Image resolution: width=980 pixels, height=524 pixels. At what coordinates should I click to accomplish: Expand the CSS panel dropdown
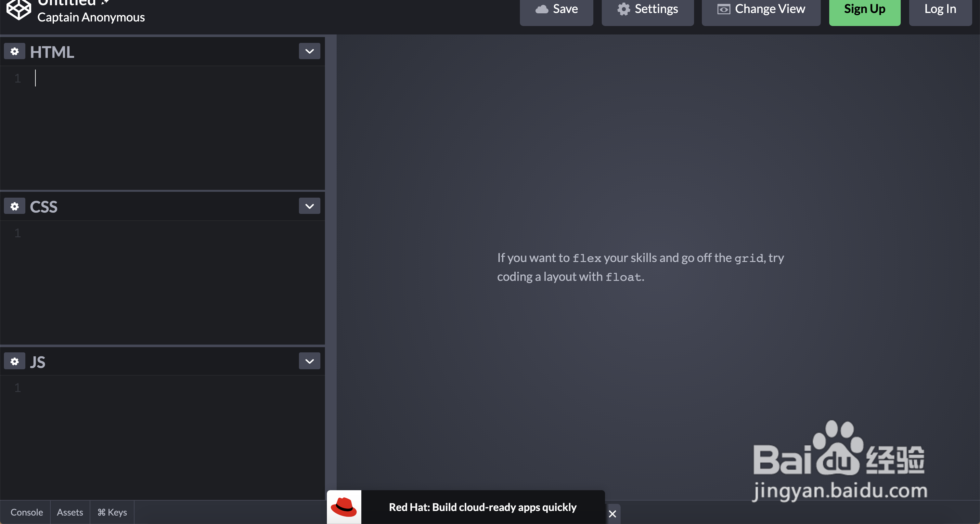pos(309,205)
